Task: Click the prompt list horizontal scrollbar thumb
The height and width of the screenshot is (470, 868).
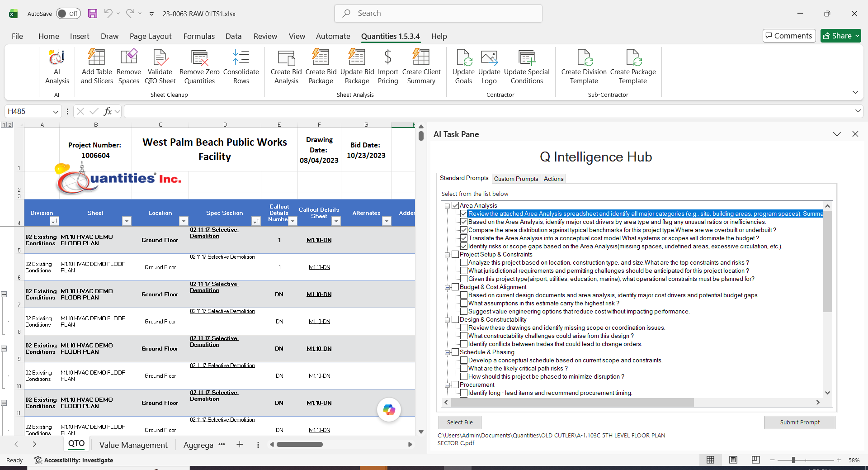Action: tap(572, 402)
